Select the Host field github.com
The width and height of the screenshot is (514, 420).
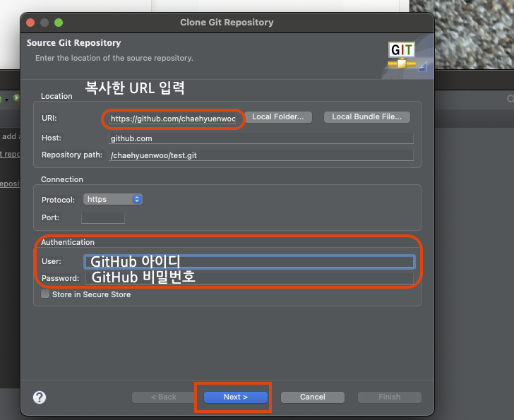click(x=261, y=138)
